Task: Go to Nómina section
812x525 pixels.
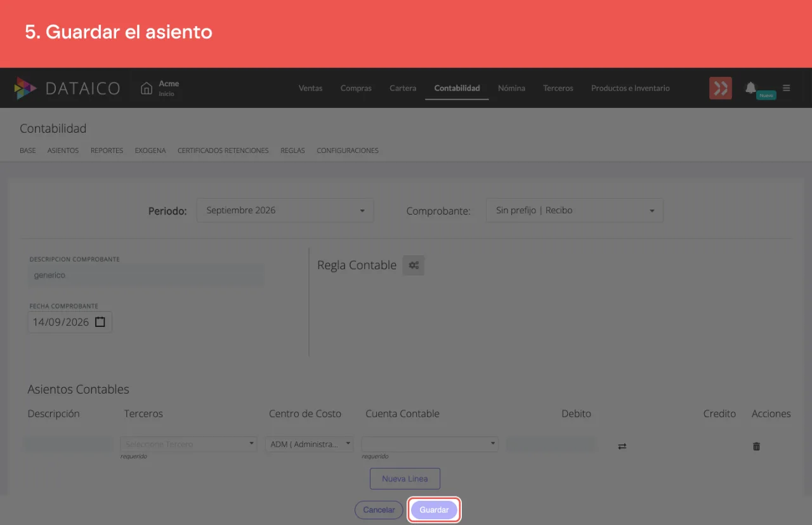Action: [x=511, y=88]
